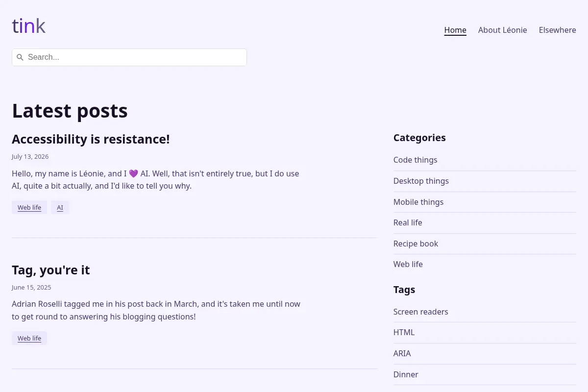Click the Categories heading
The width and height of the screenshot is (588, 392).
pyautogui.click(x=419, y=138)
